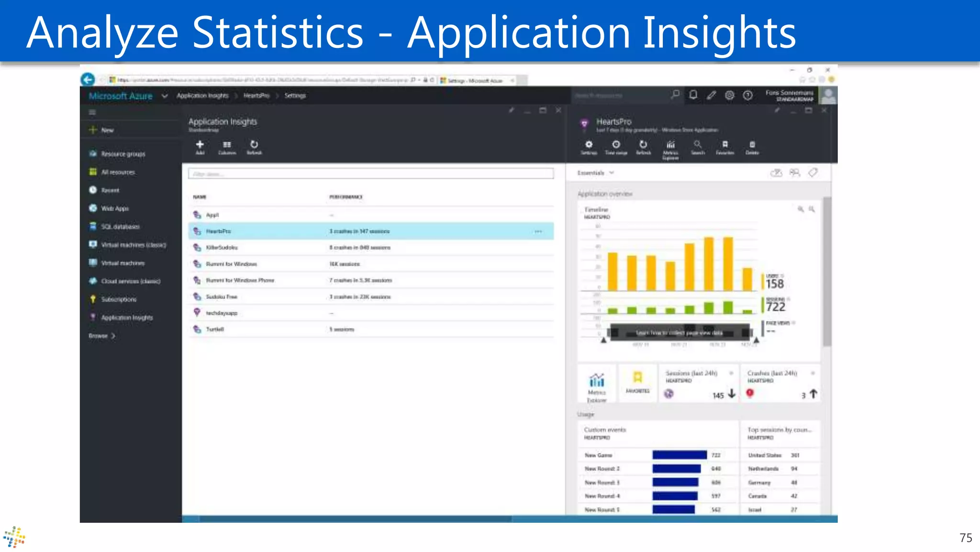Screen dimensions: 980x552
Task: Select the Settings - Microsoft Azure browser tab
Action: pos(477,80)
